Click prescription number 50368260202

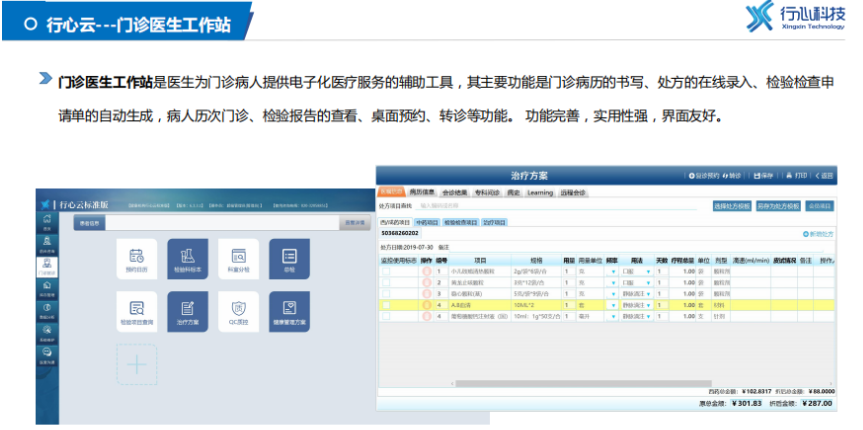(x=400, y=233)
